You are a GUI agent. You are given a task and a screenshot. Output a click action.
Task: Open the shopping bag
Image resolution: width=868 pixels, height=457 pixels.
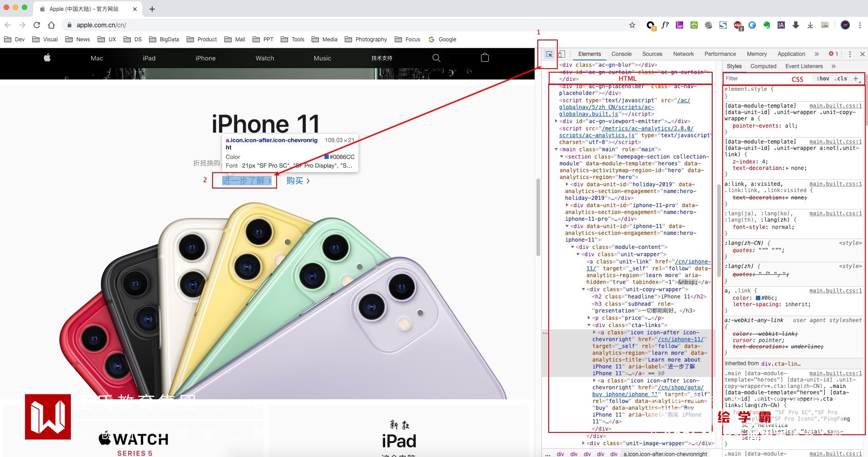[x=485, y=57]
